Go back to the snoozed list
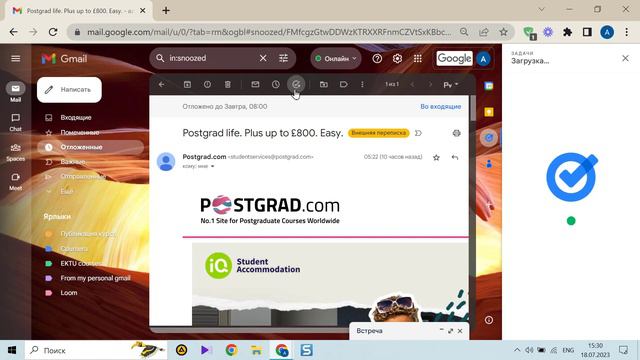This screenshot has width=640, height=360. [162, 84]
